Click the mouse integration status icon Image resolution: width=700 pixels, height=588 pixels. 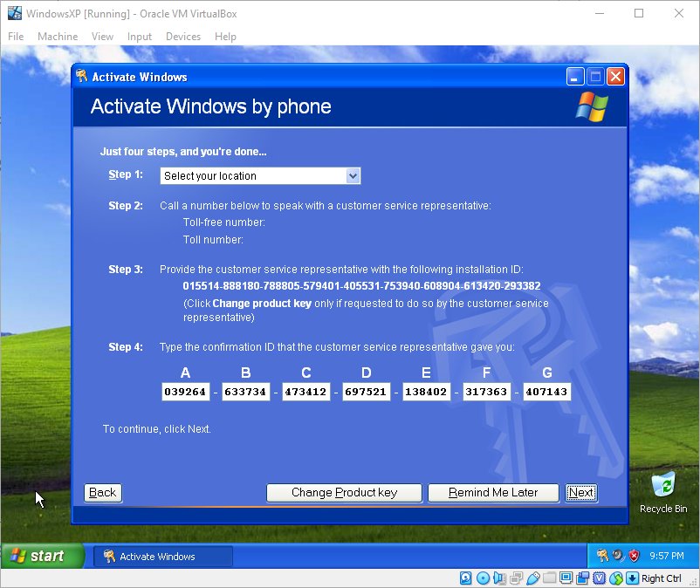tap(616, 578)
